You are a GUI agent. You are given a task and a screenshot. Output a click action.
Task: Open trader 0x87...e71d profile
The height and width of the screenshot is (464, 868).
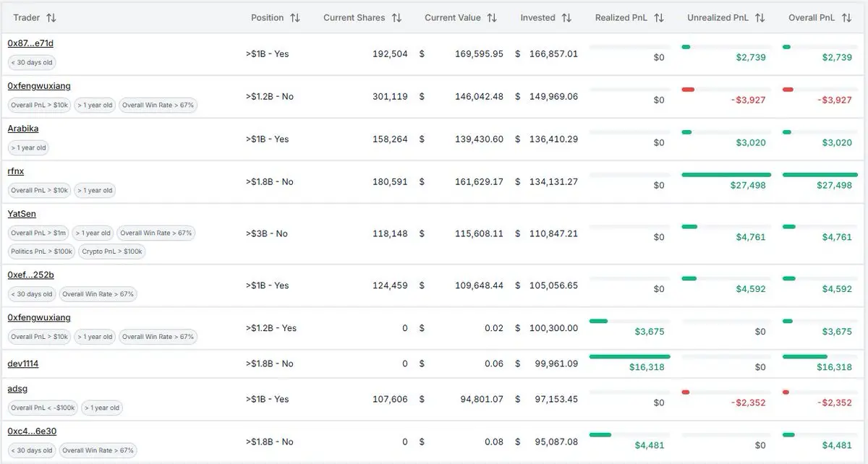point(30,43)
